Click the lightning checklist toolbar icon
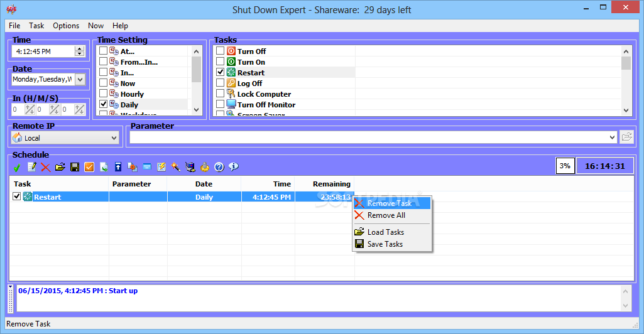Viewport: 644px width, 334px height. [161, 167]
